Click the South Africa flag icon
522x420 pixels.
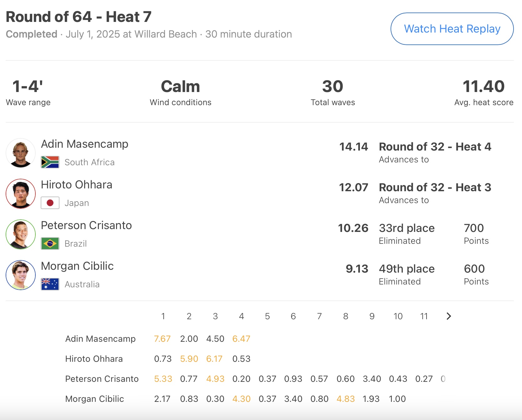tap(50, 162)
